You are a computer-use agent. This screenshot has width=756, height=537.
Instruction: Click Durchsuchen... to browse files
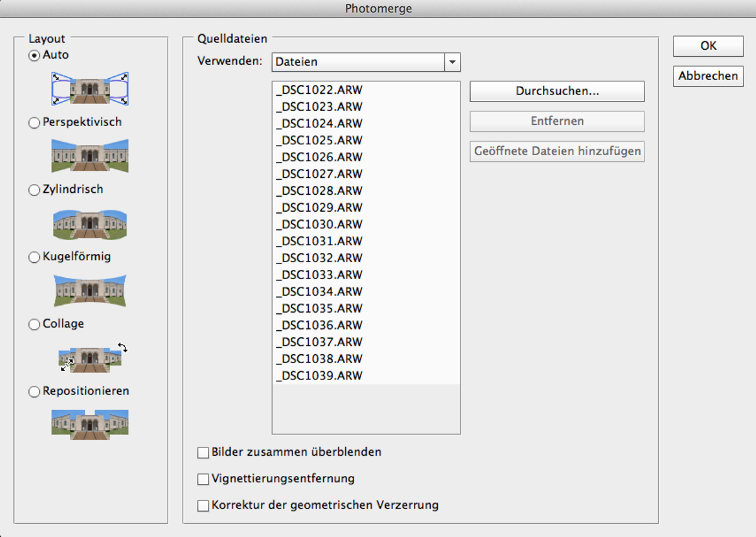pos(557,91)
